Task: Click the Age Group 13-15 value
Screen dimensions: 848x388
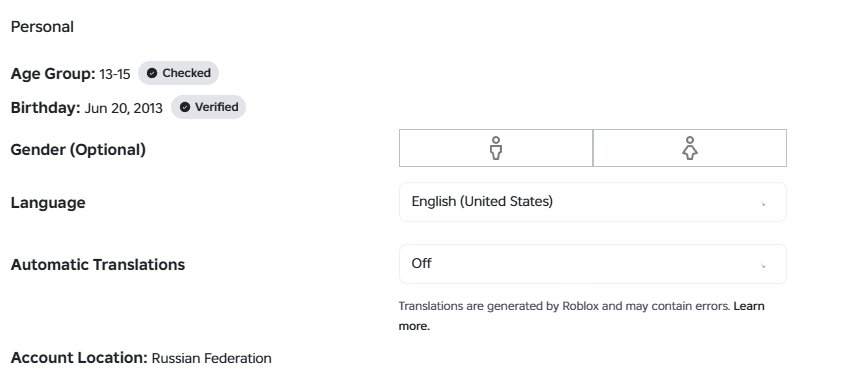Action: (115, 74)
